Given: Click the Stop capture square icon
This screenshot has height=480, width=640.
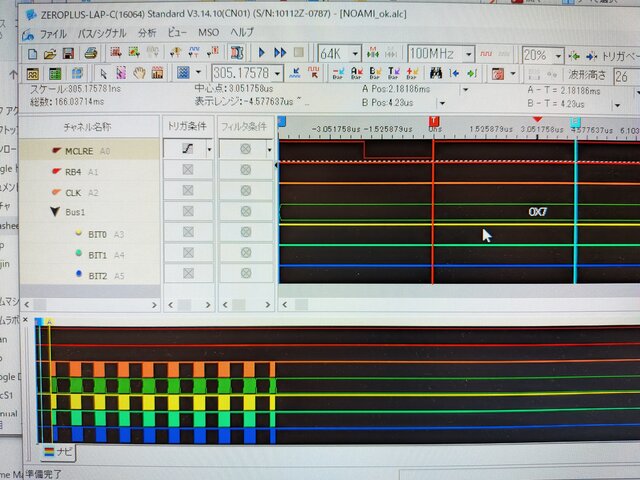Looking at the screenshot, I should (300, 53).
